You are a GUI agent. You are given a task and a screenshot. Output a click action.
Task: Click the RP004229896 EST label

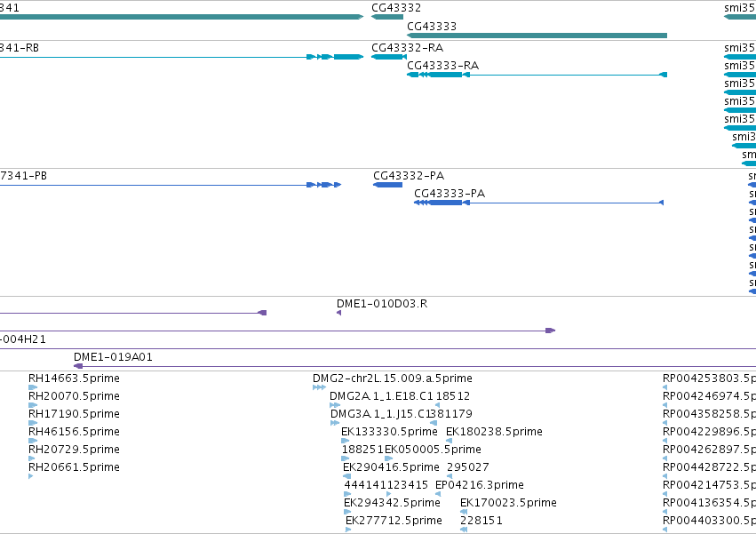[709, 432]
